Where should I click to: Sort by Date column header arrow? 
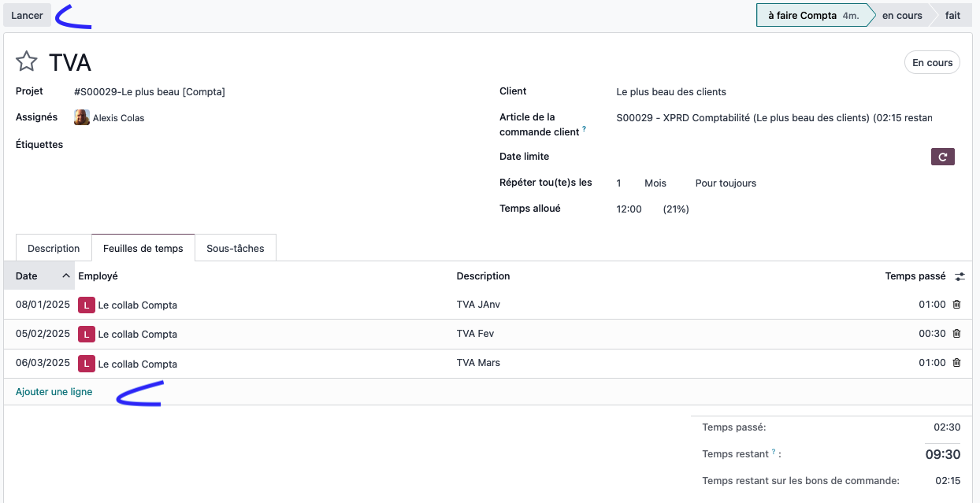[66, 276]
